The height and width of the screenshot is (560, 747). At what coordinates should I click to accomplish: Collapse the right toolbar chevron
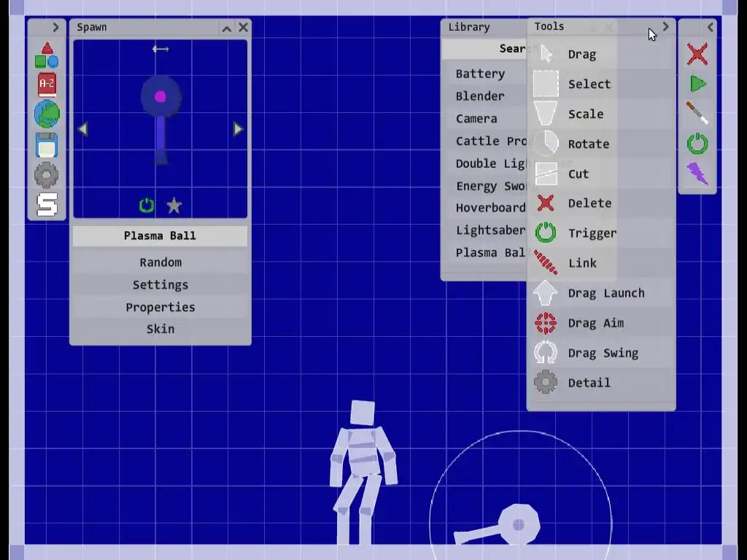coord(711,27)
